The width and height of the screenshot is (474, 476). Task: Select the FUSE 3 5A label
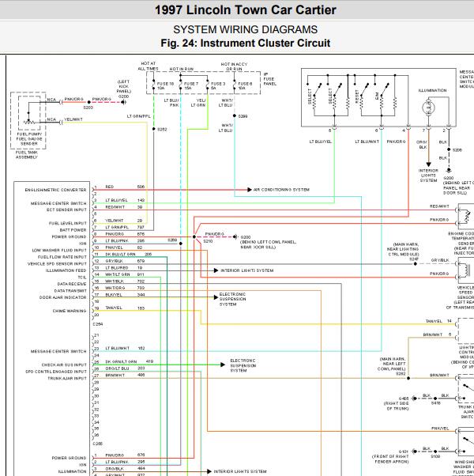coord(218,86)
